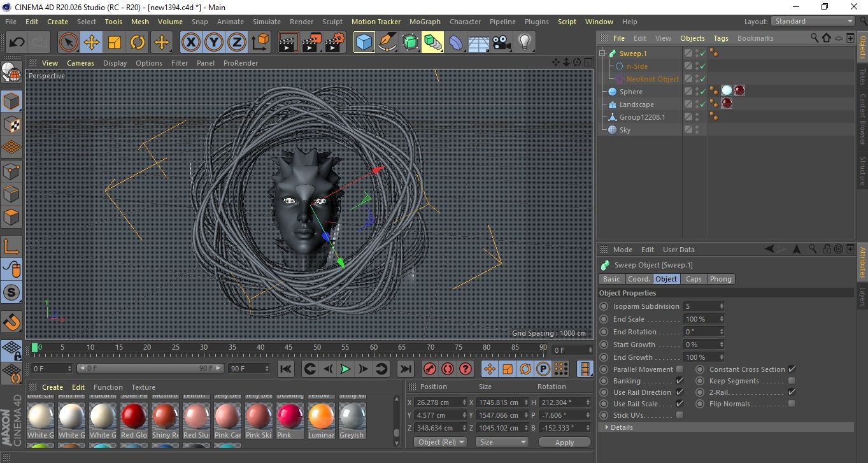Enable Keep Segments checkbox

792,381
